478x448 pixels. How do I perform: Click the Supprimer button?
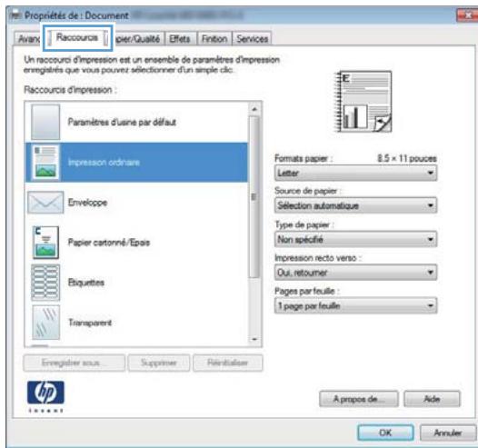click(x=159, y=363)
